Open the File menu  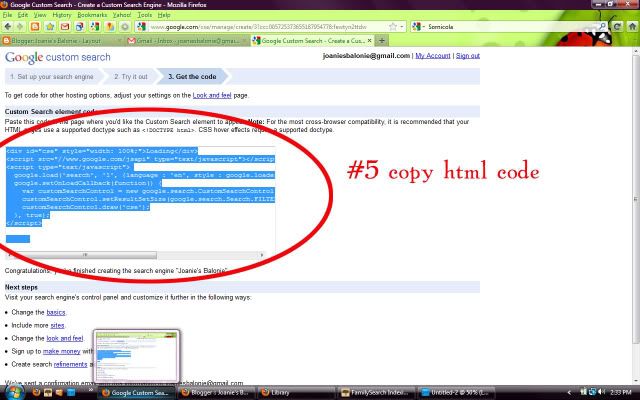(7, 15)
